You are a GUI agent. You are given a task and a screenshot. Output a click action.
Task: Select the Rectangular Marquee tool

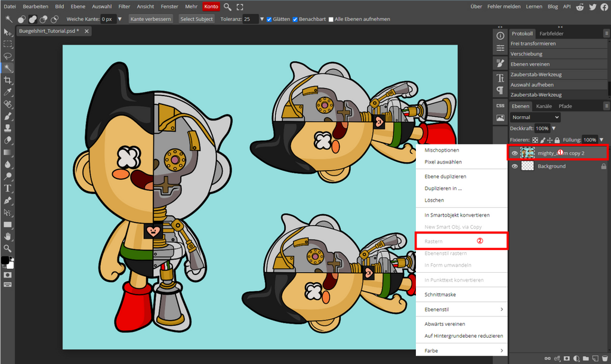7,44
